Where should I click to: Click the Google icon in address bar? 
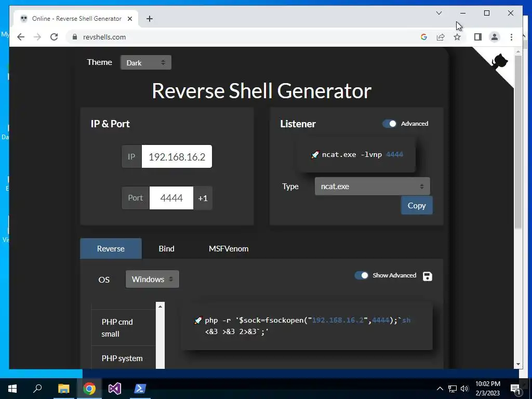click(x=424, y=37)
